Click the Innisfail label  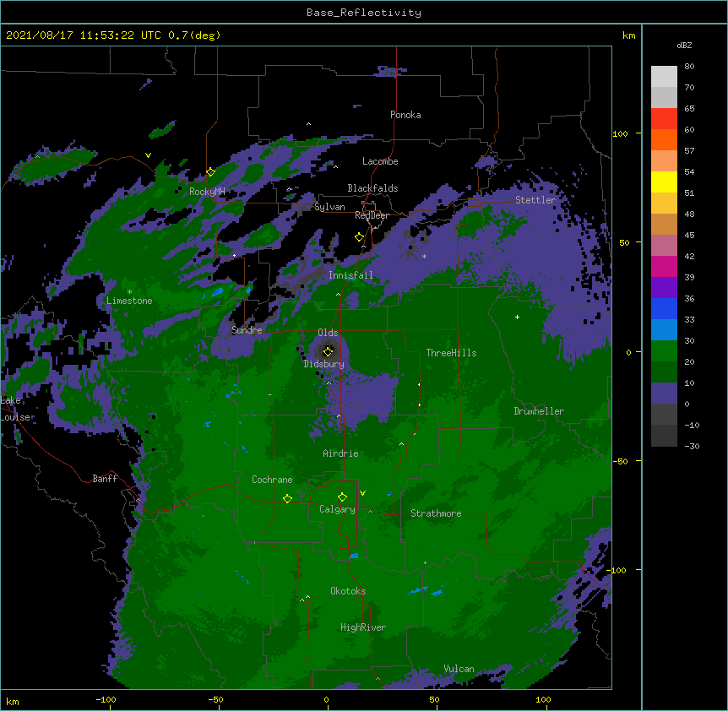pos(350,275)
